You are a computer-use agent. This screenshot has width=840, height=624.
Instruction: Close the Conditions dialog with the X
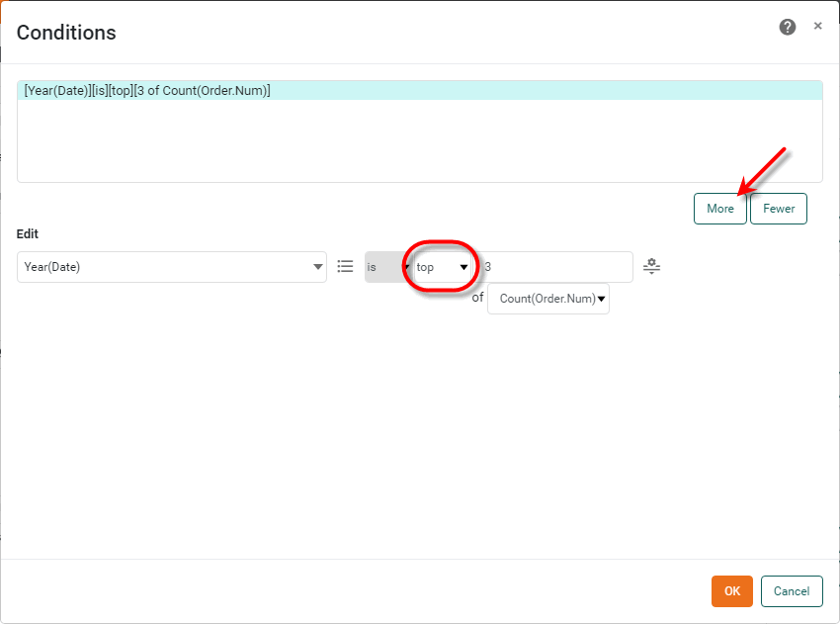click(817, 26)
